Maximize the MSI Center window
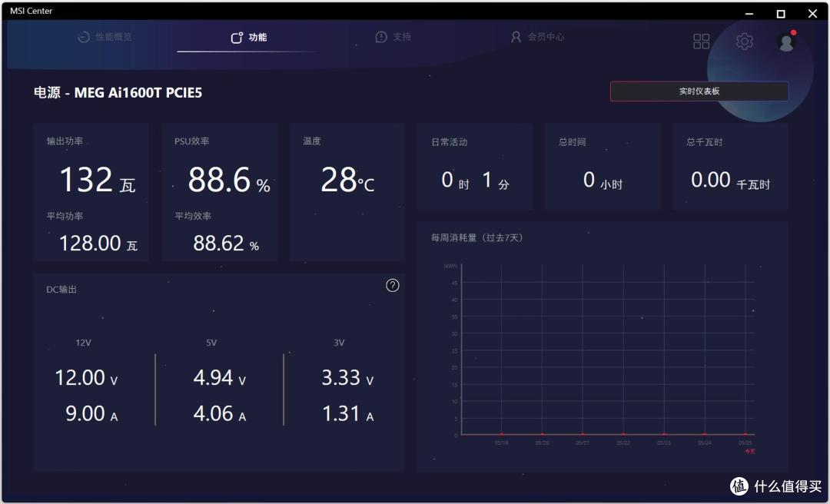Screen dimensions: 830x504 pyautogui.click(x=781, y=13)
